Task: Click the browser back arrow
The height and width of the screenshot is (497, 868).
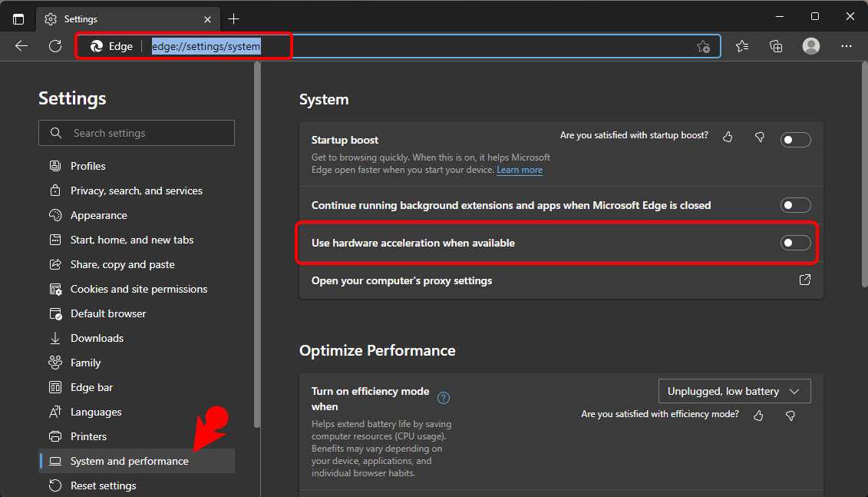Action: pyautogui.click(x=21, y=46)
